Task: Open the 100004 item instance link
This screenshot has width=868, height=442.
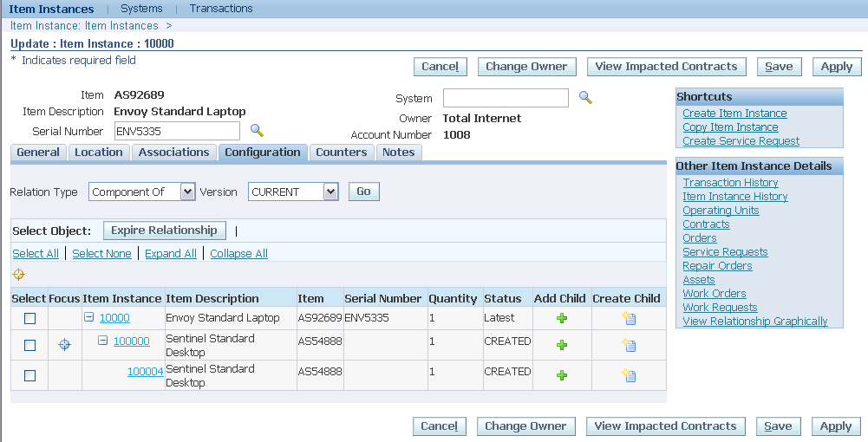Action: click(x=145, y=371)
